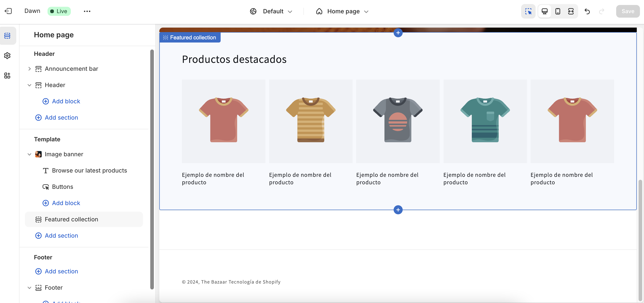Select the Buttons block

pos(62,187)
